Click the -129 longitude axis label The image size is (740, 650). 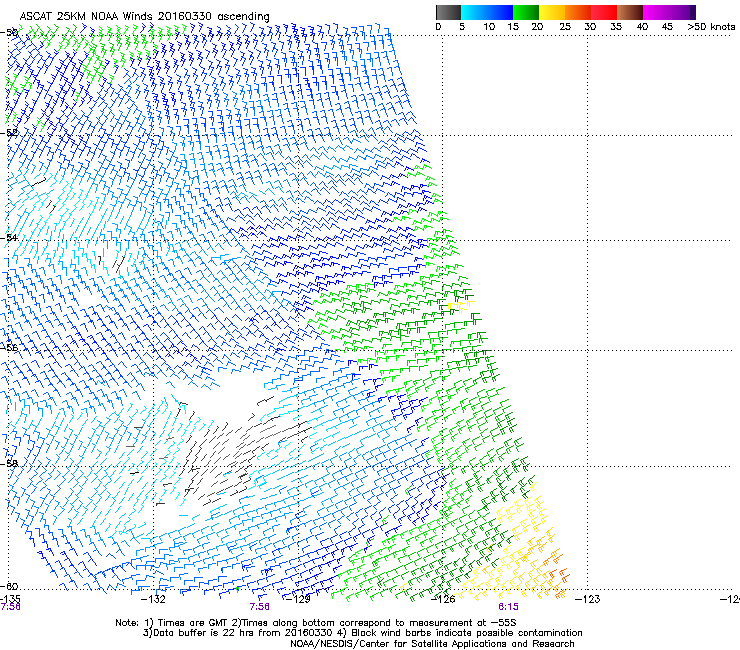tap(298, 599)
